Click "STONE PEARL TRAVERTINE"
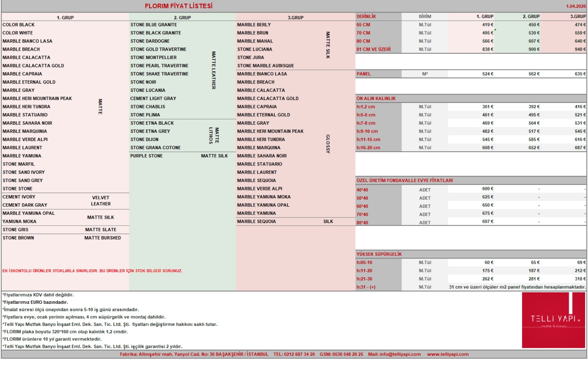588x390 pixels. [159, 66]
